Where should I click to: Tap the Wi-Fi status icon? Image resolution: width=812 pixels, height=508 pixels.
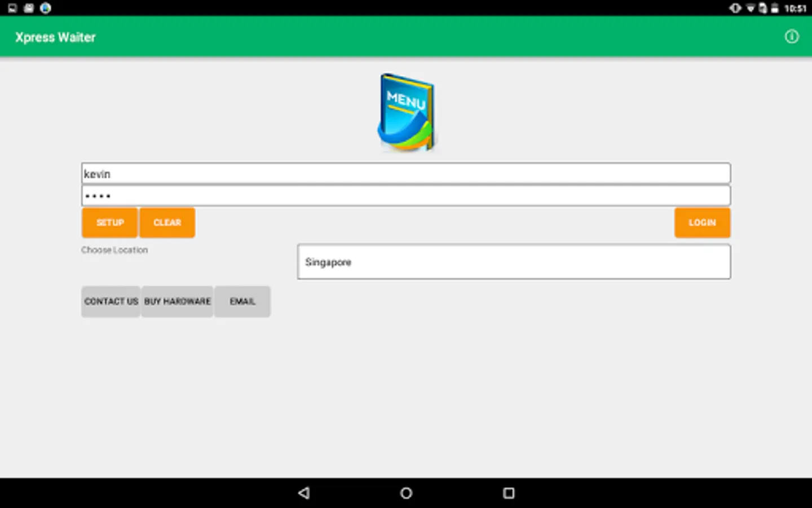point(750,8)
